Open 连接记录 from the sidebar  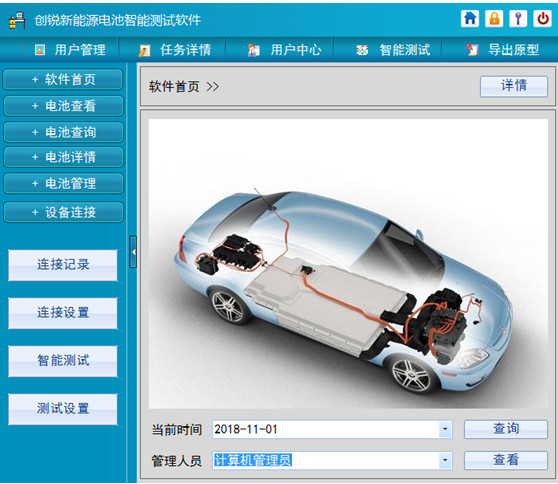(63, 265)
